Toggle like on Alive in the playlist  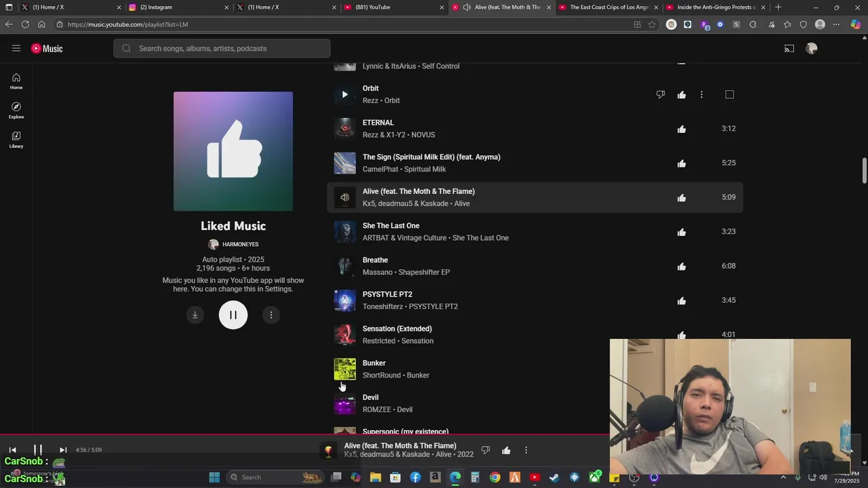tap(682, 198)
